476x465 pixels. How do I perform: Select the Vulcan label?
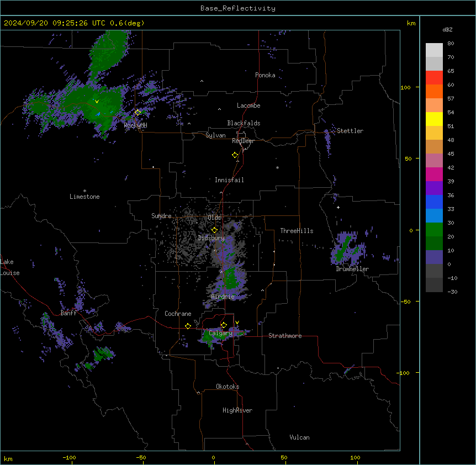click(x=300, y=437)
